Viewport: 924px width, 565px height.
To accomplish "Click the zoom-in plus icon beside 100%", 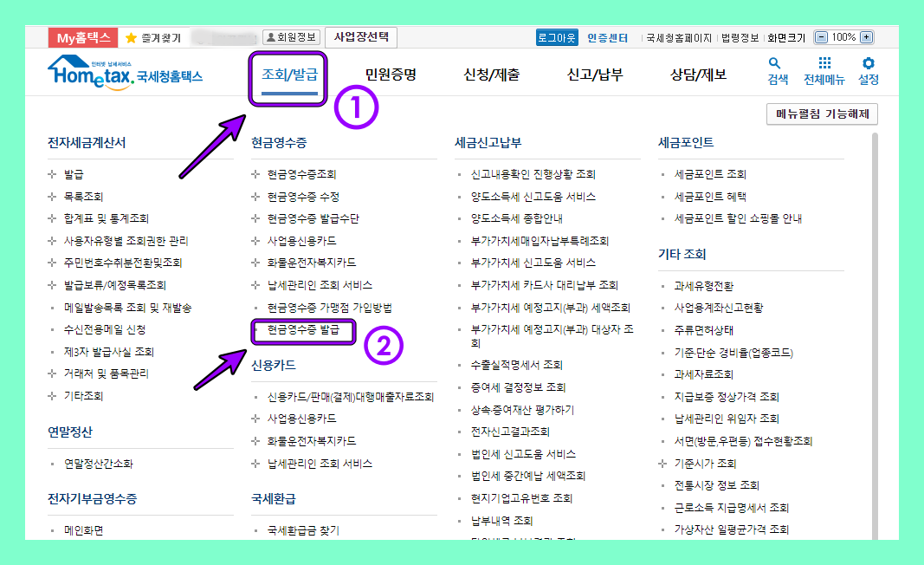I will pyautogui.click(x=865, y=37).
